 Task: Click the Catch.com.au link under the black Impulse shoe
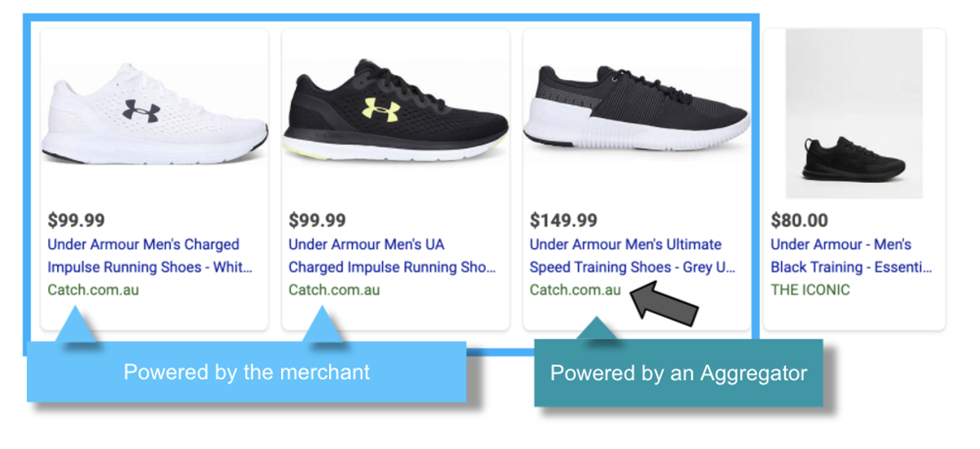[335, 290]
